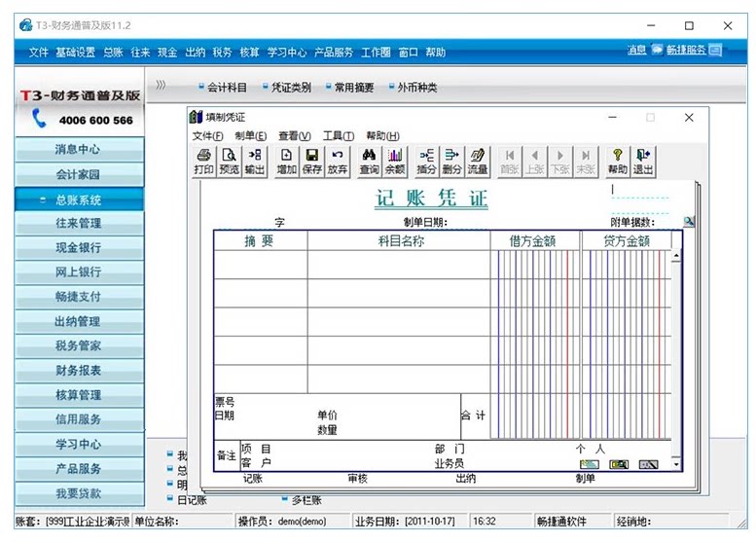Screen dimensions: 756x543
Task: Click the first 摘要 cell in voucher table
Action: [261, 265]
